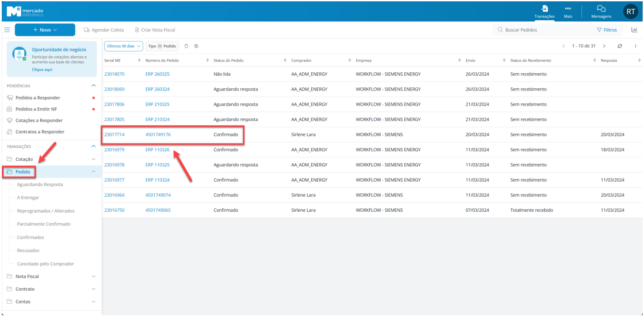644x316 pixels.
Task: Select A Entregar under Pedido
Action: pyautogui.click(x=28, y=197)
